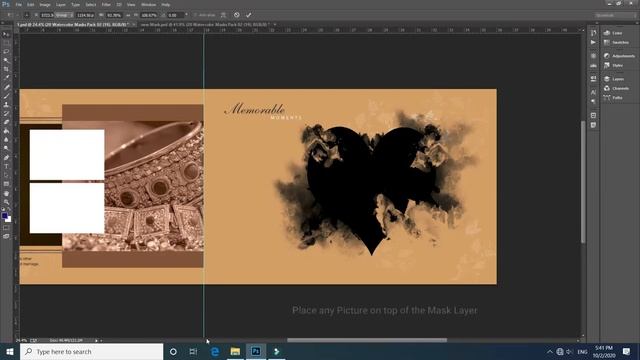Open the Actions panel play icon
640x360 pixels.
point(593,42)
